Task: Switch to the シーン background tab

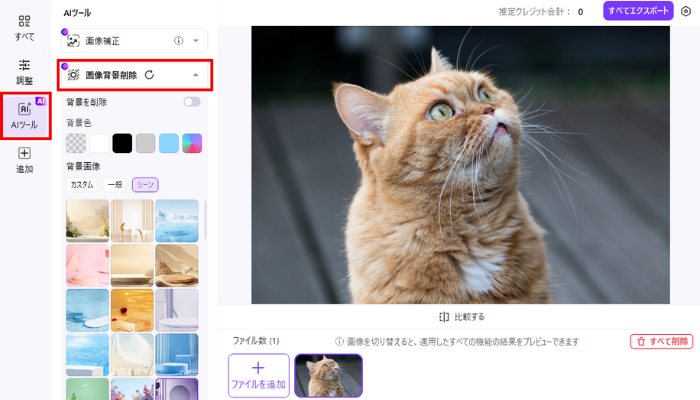Action: [x=145, y=184]
